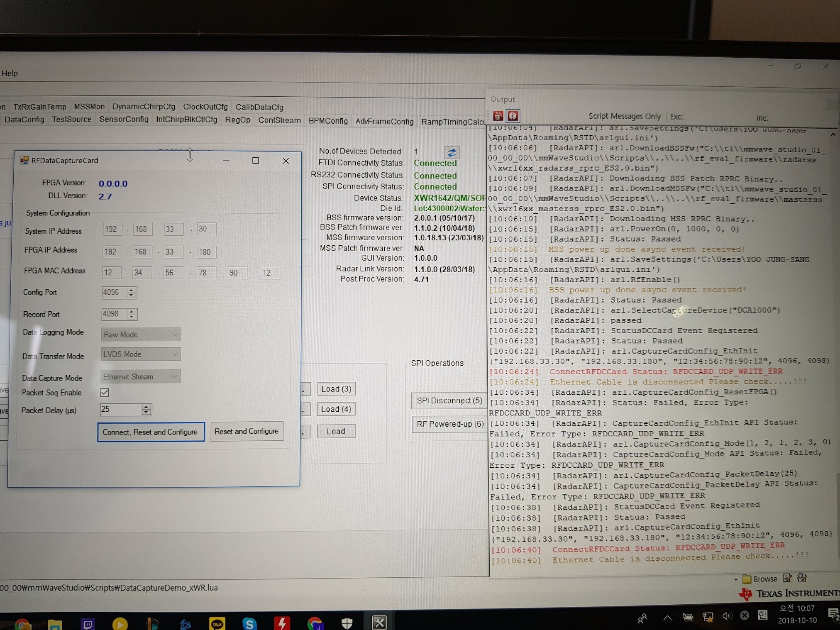
Task: Show hidden system tray icons
Action: tap(667, 618)
